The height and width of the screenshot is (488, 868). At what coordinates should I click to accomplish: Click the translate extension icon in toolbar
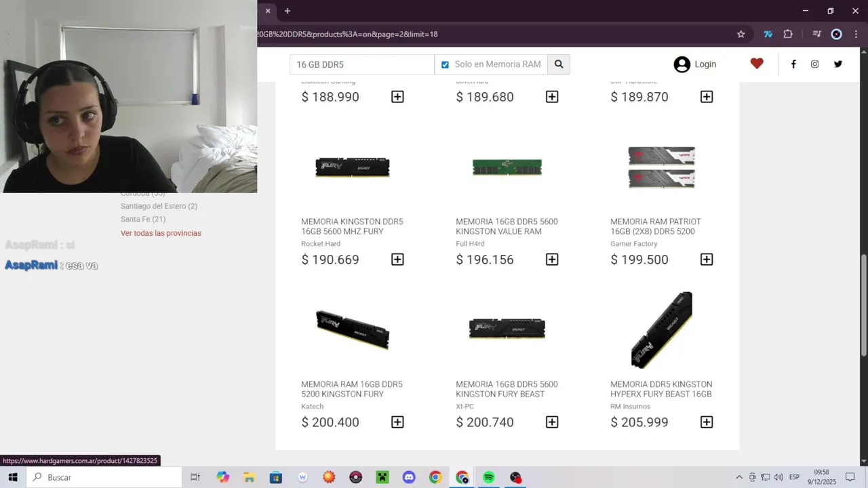coord(768,34)
